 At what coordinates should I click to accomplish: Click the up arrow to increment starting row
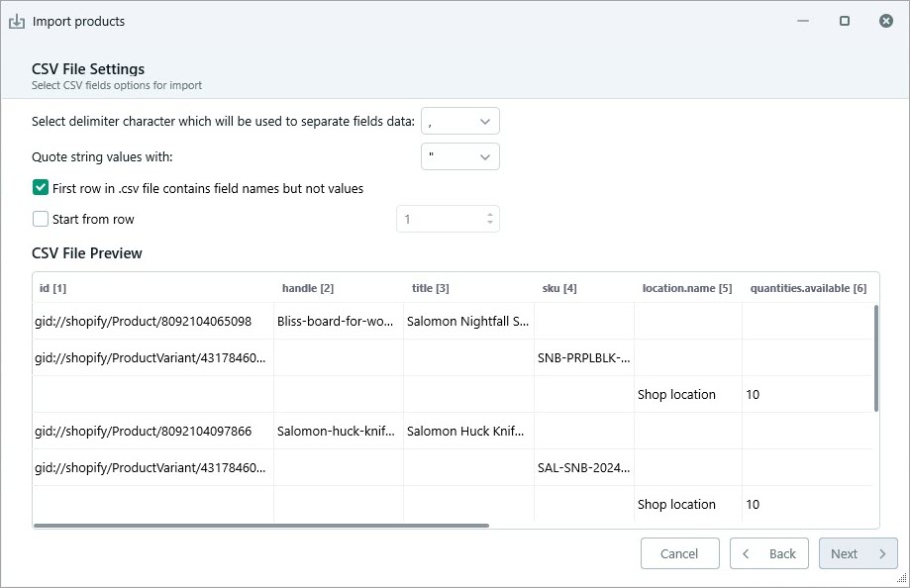(489, 213)
